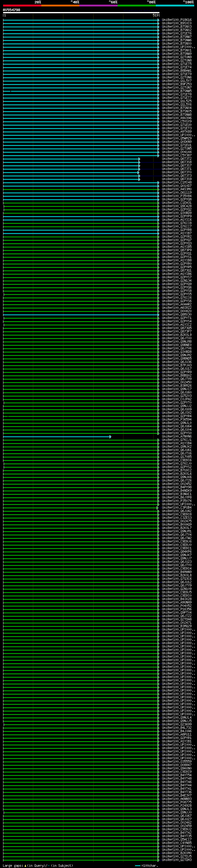Open hit UniRef100_A0AAR2

[177, 305]
